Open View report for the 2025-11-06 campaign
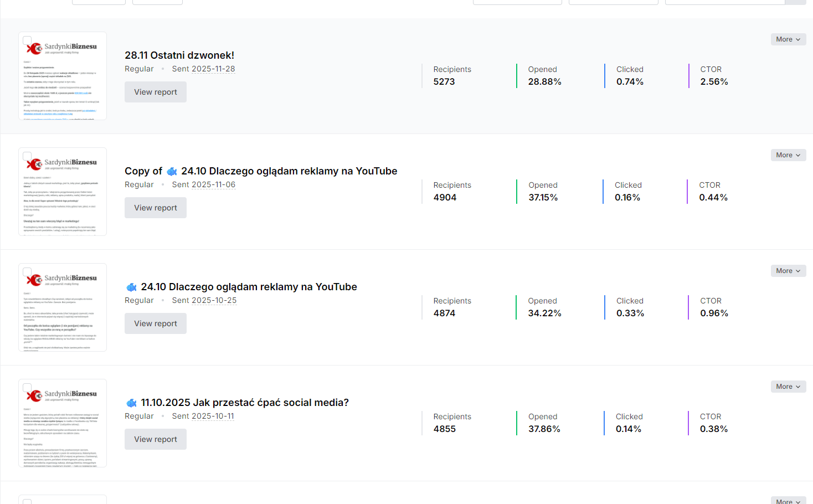This screenshot has width=813, height=504. pos(156,208)
